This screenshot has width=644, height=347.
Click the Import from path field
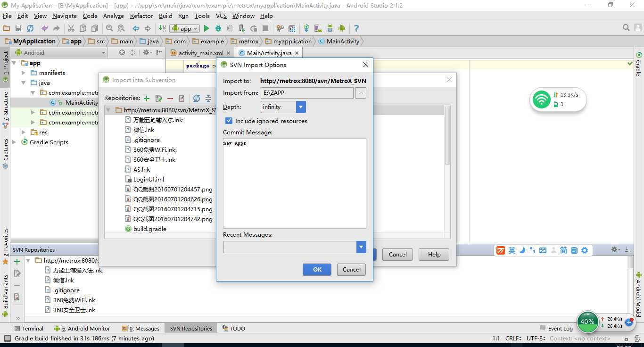(x=307, y=93)
